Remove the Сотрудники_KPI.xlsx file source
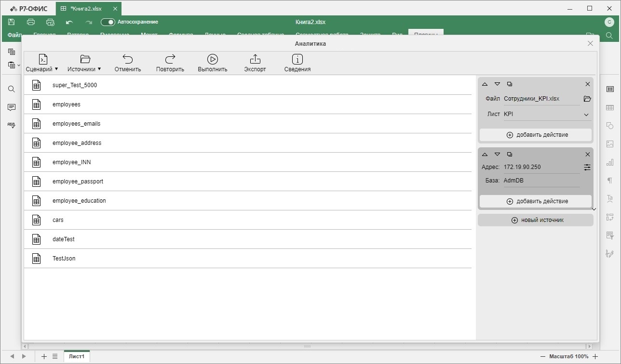Viewport: 621px width, 364px height. [x=588, y=84]
